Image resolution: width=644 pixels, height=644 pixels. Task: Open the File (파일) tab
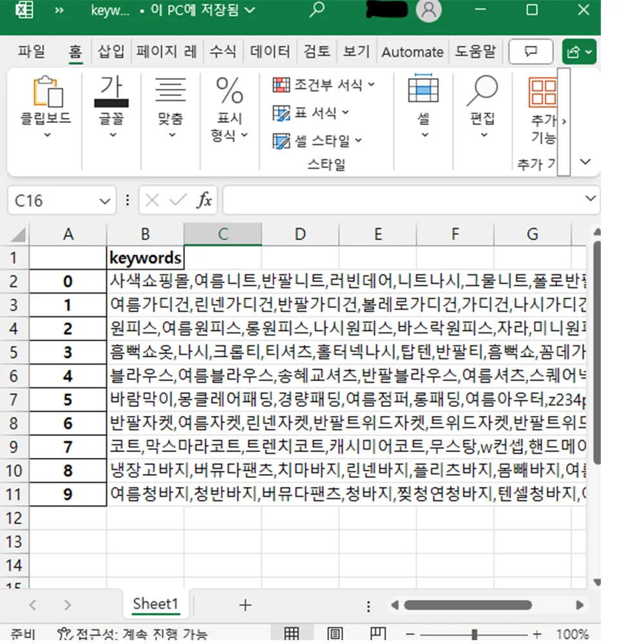[x=32, y=52]
